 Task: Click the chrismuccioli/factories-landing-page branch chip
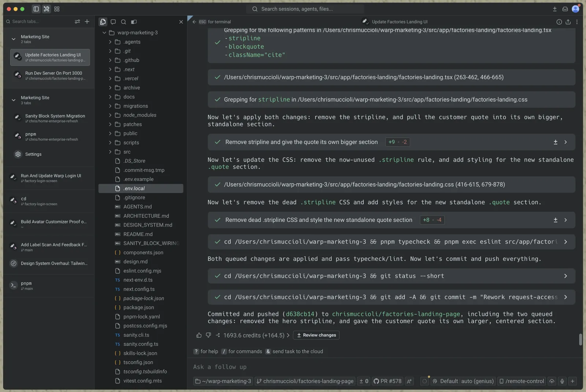click(x=305, y=381)
